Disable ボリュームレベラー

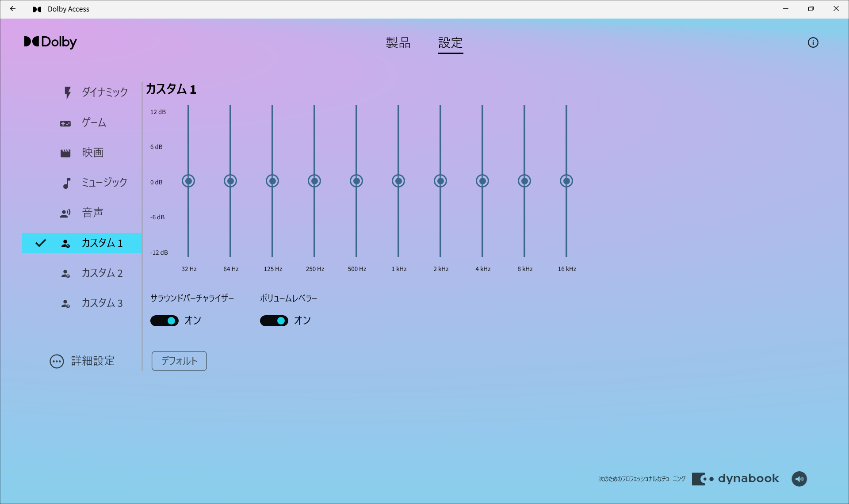274,321
